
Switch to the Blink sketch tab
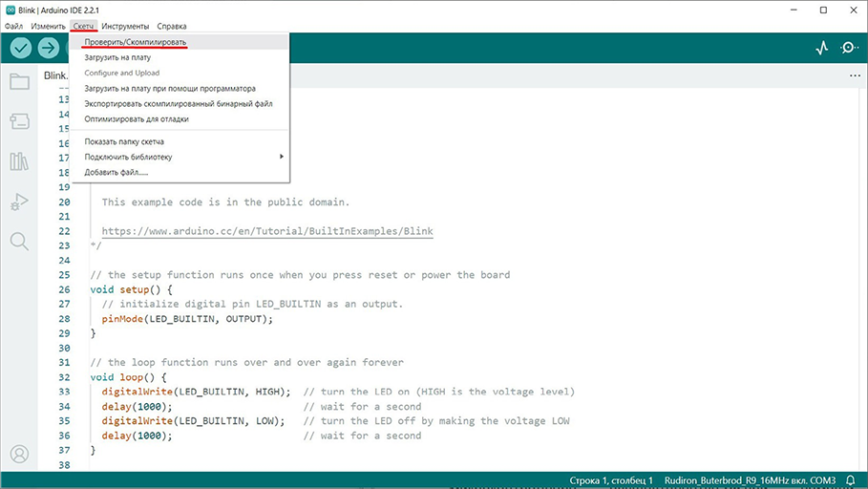[56, 75]
